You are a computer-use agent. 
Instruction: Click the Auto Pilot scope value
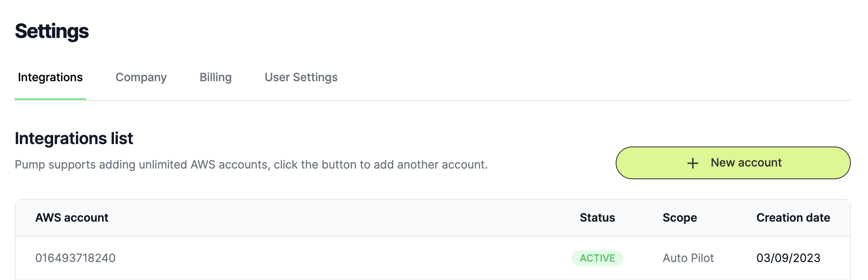coord(688,258)
